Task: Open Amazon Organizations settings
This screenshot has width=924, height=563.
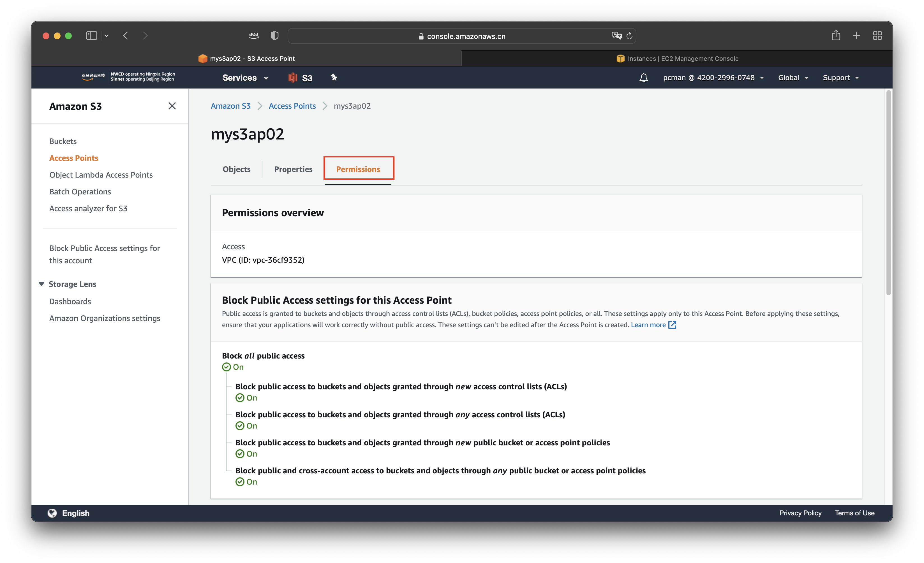Action: click(105, 318)
